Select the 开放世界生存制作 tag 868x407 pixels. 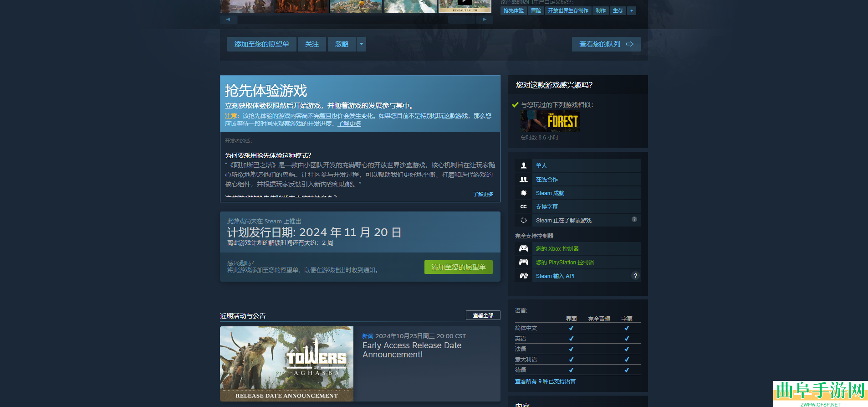[568, 10]
